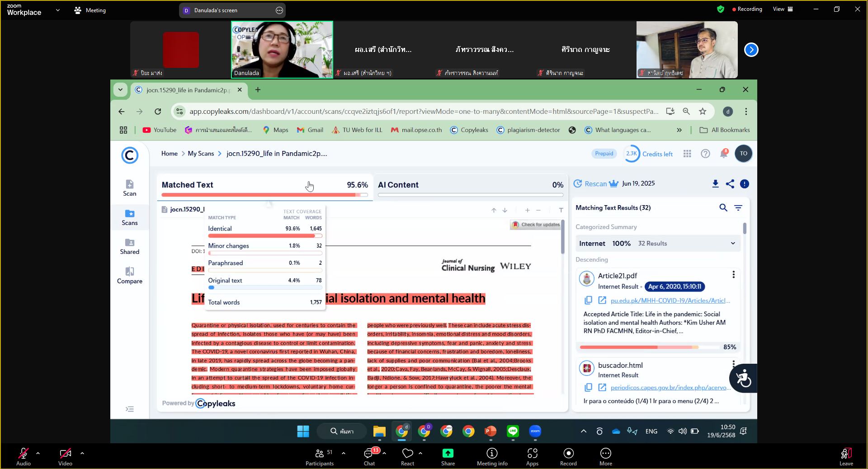Viewport: 868px width, 469px height.
Task: Open the report info alert icon
Action: [x=745, y=184]
